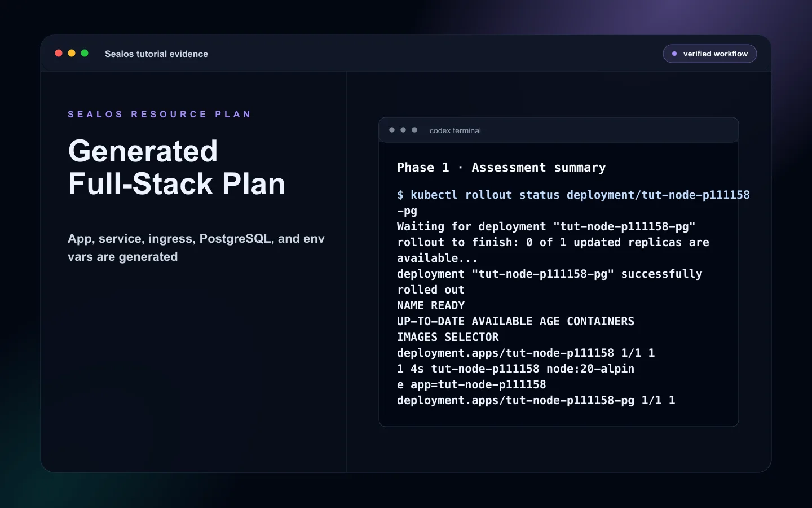Click the app=tut-node-p111158 selector line
812x508 pixels.
pos(471,384)
